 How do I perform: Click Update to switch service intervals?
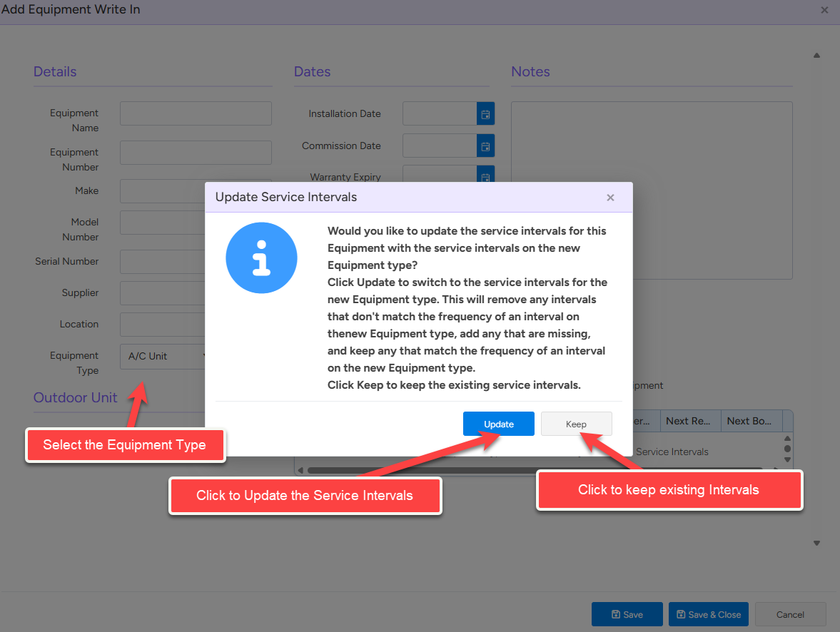[498, 424]
